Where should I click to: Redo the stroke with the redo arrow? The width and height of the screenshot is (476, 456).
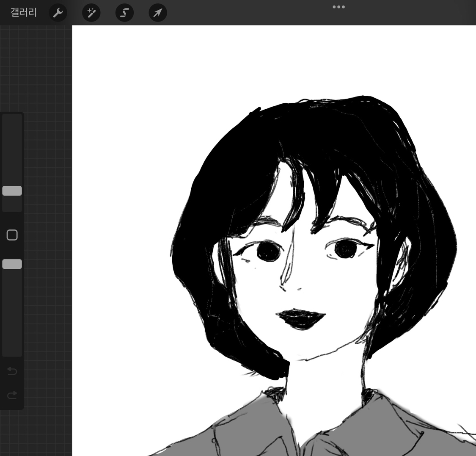point(12,395)
